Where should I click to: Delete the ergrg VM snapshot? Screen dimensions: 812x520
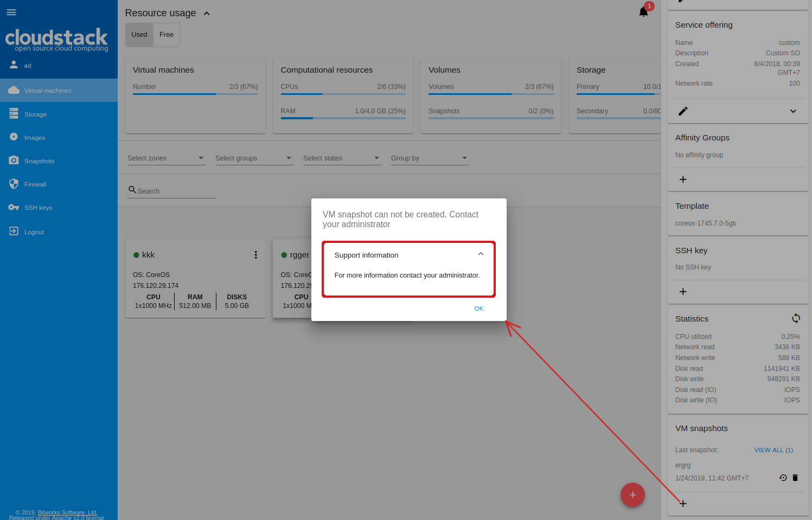pyautogui.click(x=795, y=478)
